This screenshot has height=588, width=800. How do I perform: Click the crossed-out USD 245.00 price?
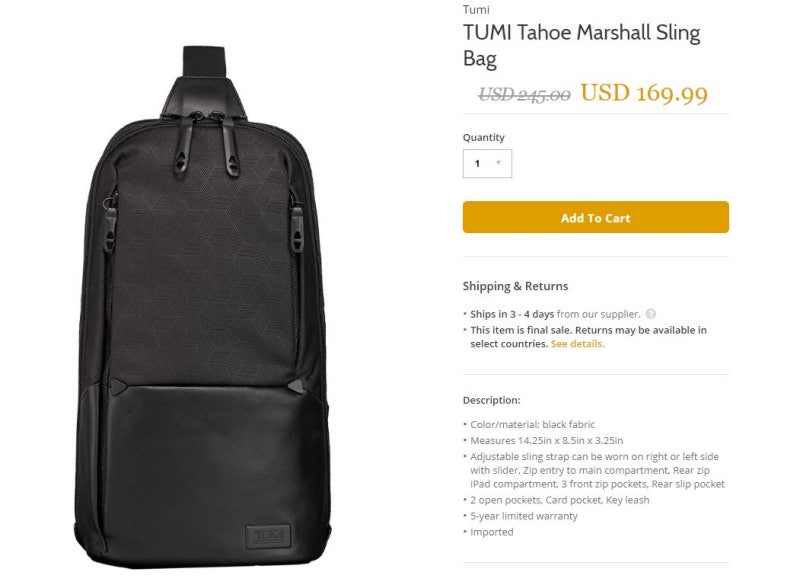click(524, 94)
